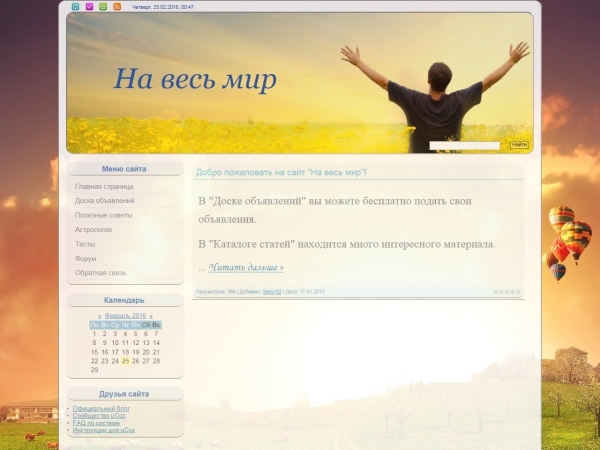Click the Друзья сайта block header
The width and height of the screenshot is (600, 450).
[x=124, y=394]
